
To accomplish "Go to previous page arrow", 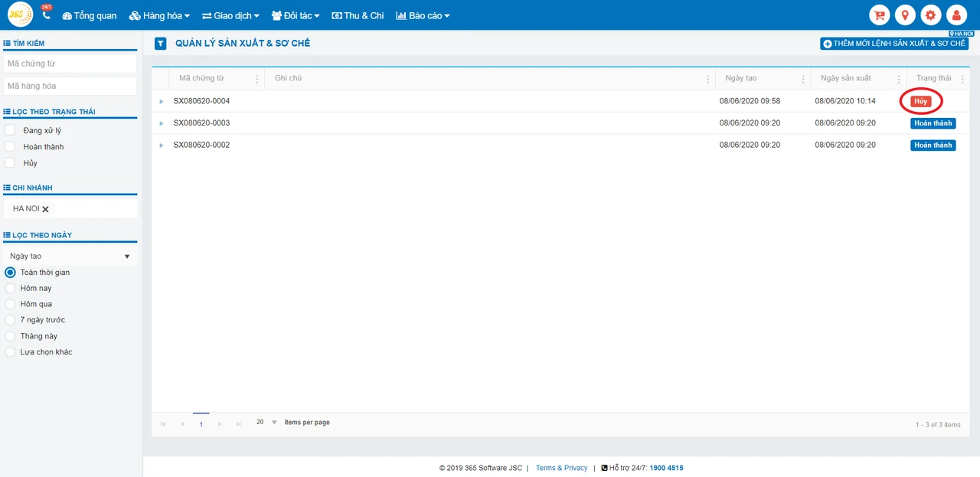I will pos(181,423).
